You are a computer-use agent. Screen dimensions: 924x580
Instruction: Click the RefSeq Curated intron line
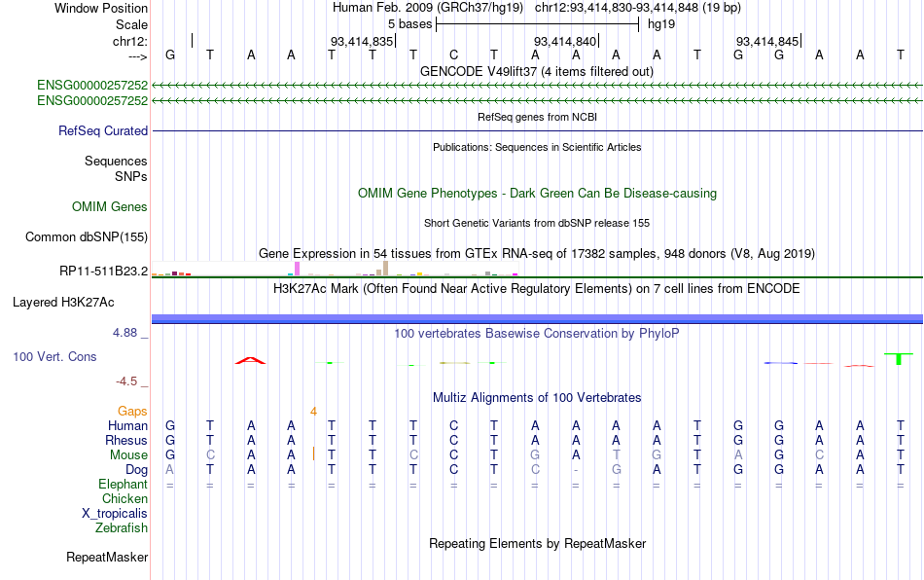[x=537, y=130]
